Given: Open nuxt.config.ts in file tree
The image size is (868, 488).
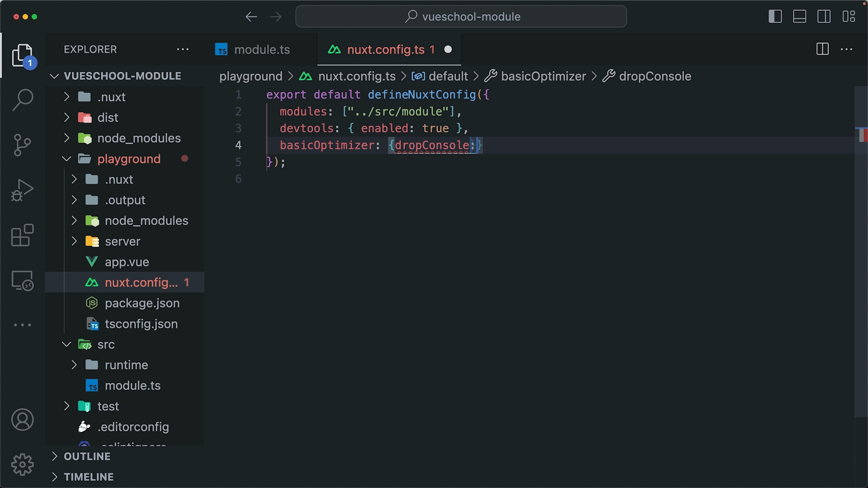Looking at the screenshot, I should (x=125, y=282).
